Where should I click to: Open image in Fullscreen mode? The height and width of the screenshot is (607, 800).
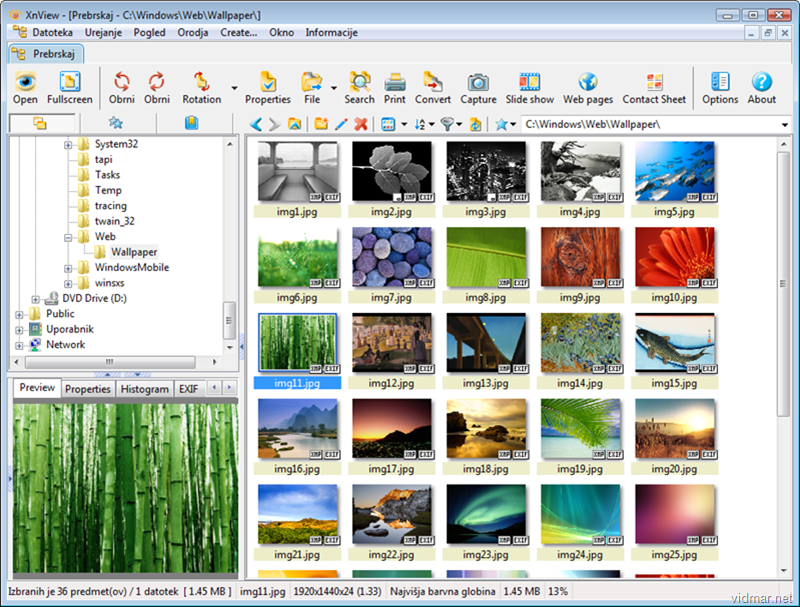[69, 88]
